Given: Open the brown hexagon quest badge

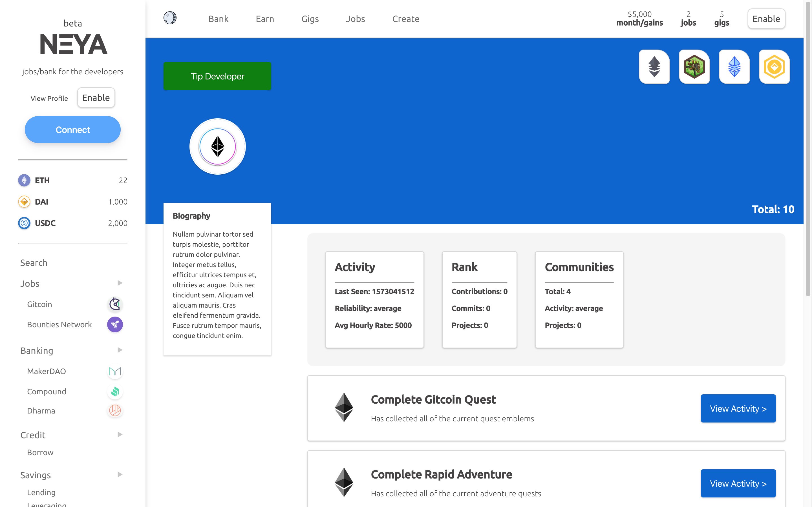Looking at the screenshot, I should pos(694,67).
